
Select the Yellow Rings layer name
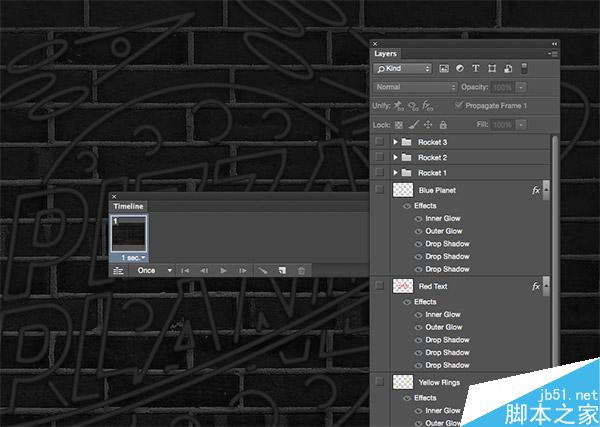click(439, 382)
